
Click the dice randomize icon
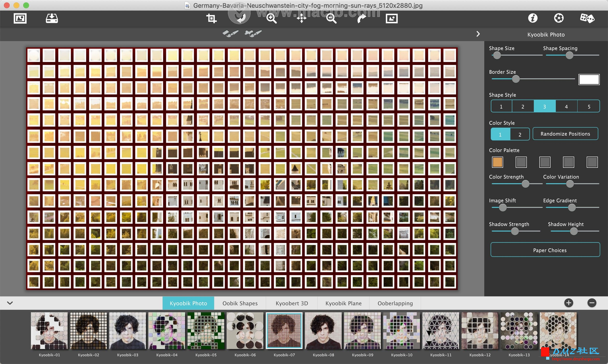click(587, 18)
